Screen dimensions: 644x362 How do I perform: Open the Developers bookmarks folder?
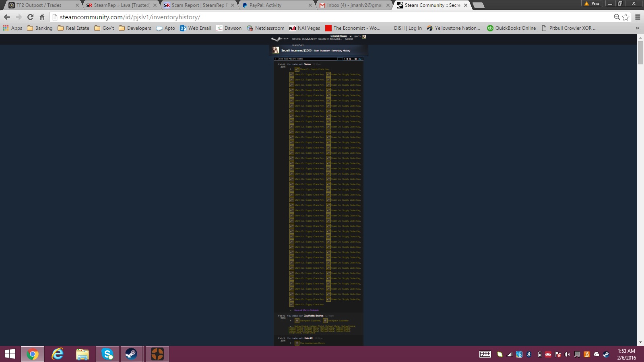[x=135, y=28]
